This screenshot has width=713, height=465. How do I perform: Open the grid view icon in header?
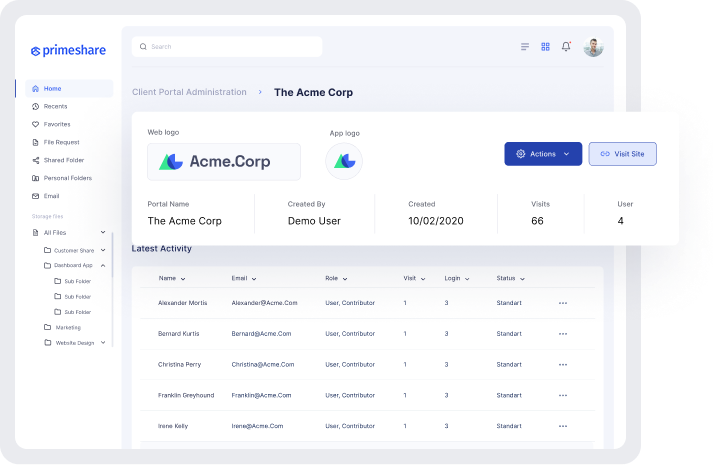click(546, 47)
